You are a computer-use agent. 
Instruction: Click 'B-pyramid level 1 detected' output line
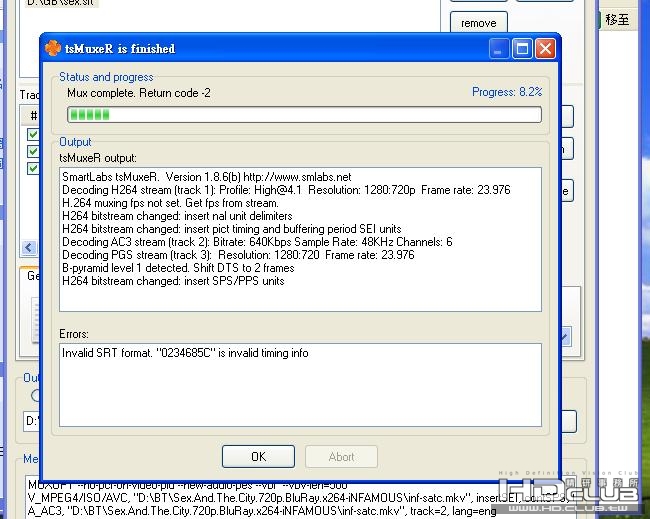(178, 268)
